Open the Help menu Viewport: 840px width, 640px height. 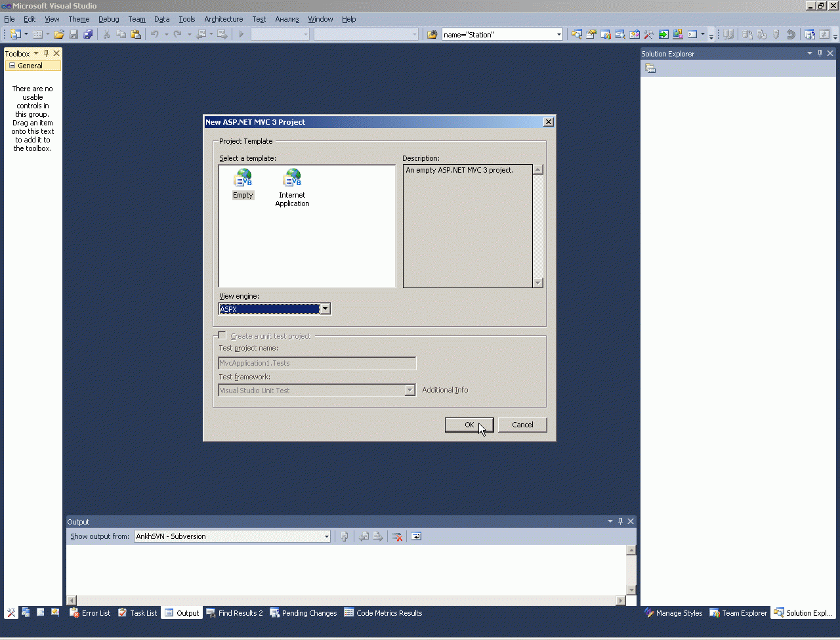[349, 19]
